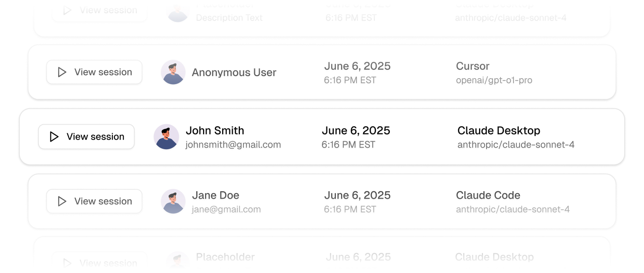View session for Anonymous User
This screenshot has height=273, width=644.
[94, 72]
